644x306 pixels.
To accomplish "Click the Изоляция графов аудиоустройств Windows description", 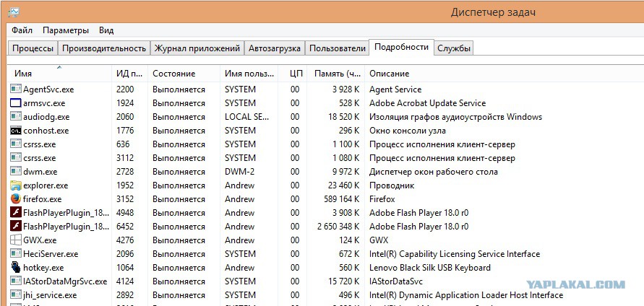I will coord(455,116).
